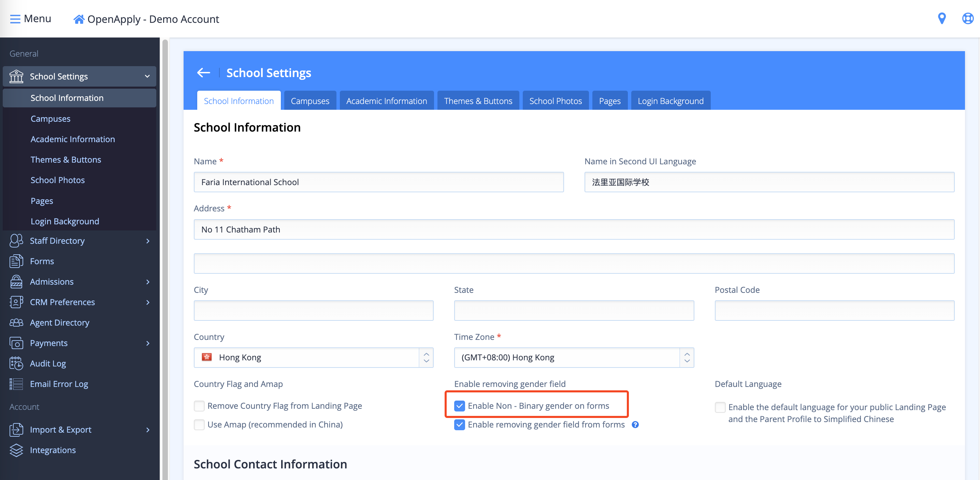
Task: Open the Time Zone dropdown
Action: point(574,357)
